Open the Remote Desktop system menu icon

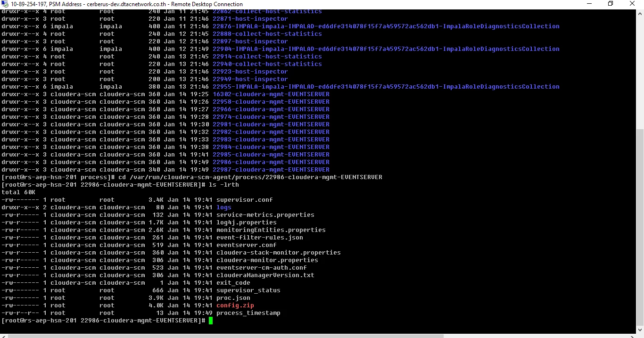tap(5, 4)
